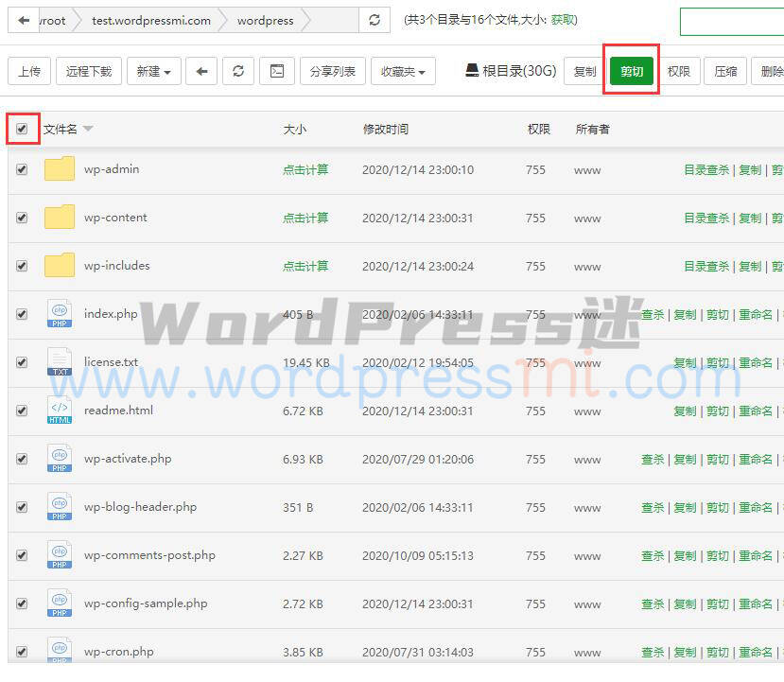Click the license.txt TXT file icon
The height and width of the screenshot is (682, 784).
tap(59, 362)
